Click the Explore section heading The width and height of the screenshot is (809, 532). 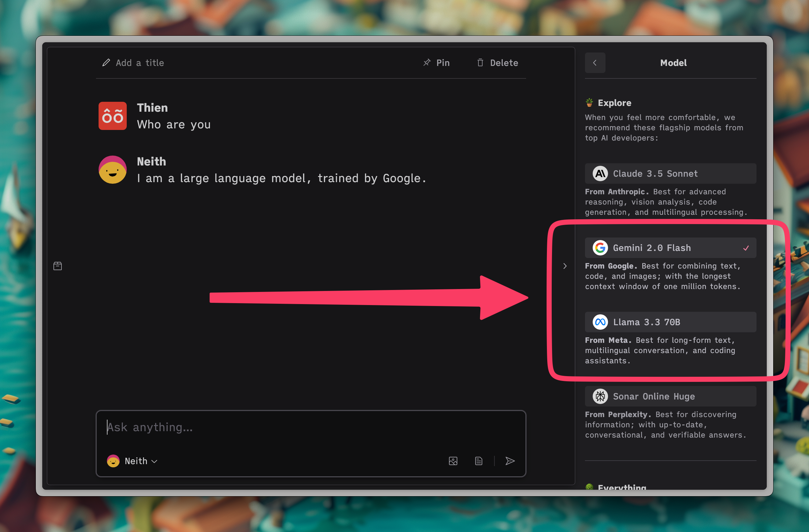[x=614, y=103]
